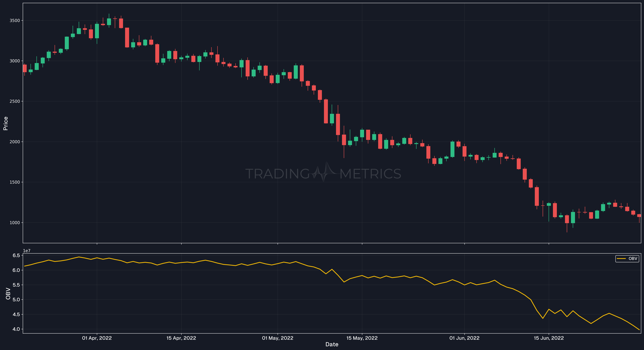644x350 pixels.
Task: Click the 1500 price axis label
Action: (x=15, y=182)
